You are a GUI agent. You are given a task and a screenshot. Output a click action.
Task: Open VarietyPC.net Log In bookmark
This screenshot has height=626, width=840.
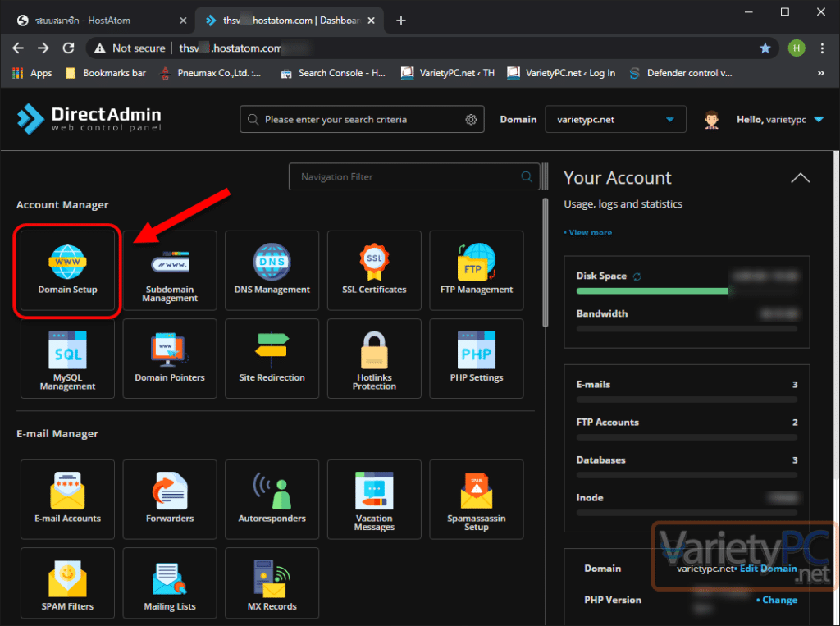561,73
